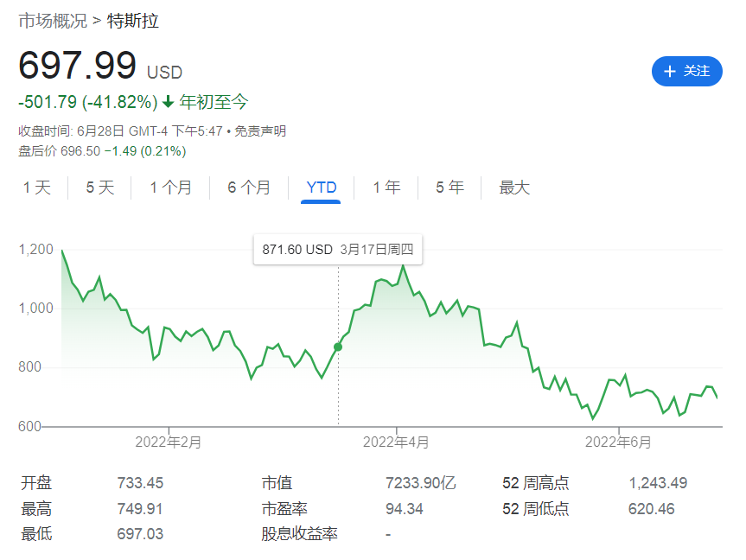This screenshot has width=746, height=560.
Task: Show the 最大 full history range
Action: pos(513,188)
